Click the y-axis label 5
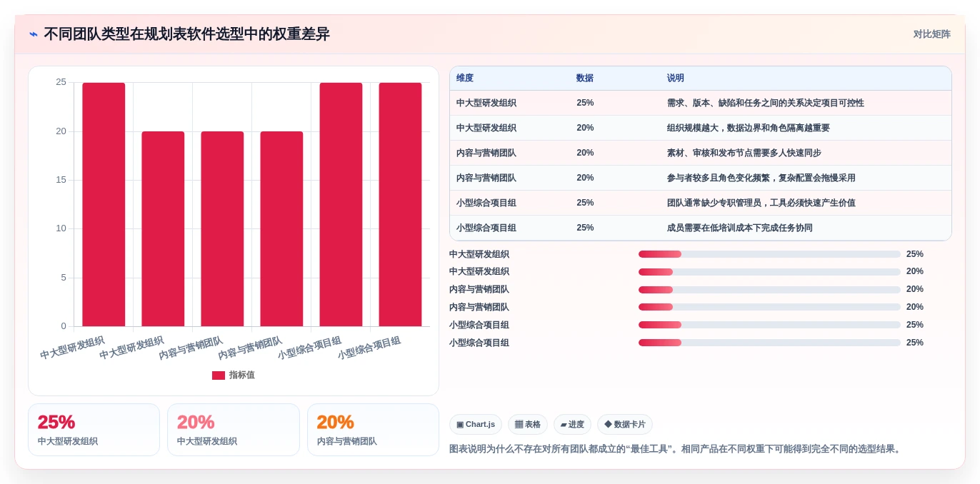This screenshot has height=484, width=980. click(64, 278)
